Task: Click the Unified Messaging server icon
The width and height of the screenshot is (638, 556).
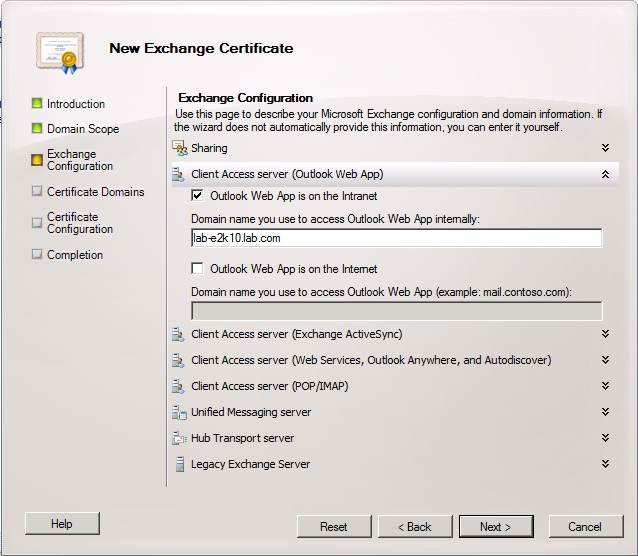Action: click(179, 412)
